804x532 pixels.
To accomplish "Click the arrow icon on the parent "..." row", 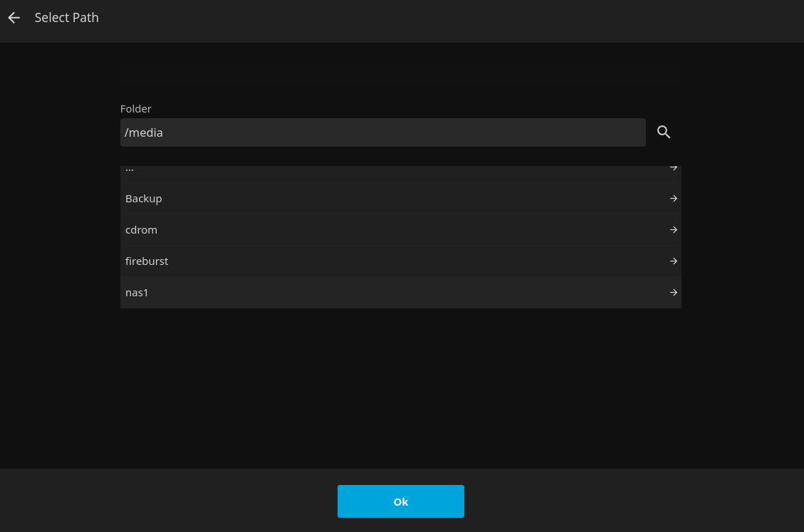I will [673, 169].
